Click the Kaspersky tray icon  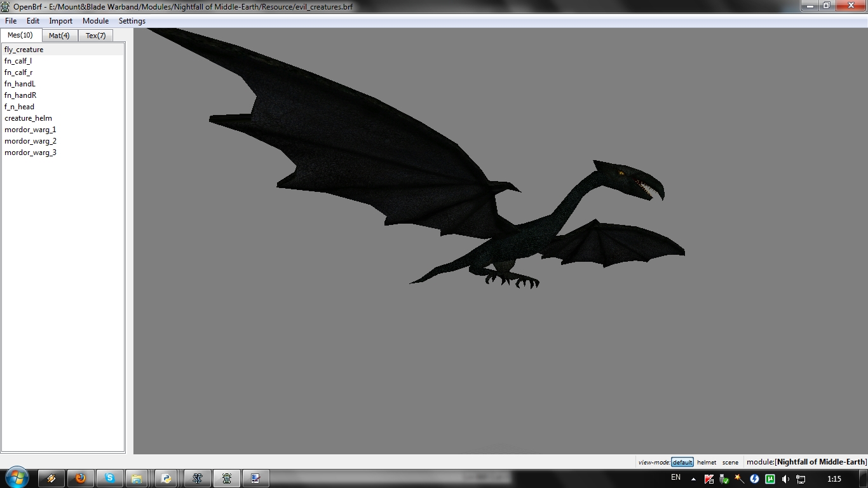tap(709, 478)
